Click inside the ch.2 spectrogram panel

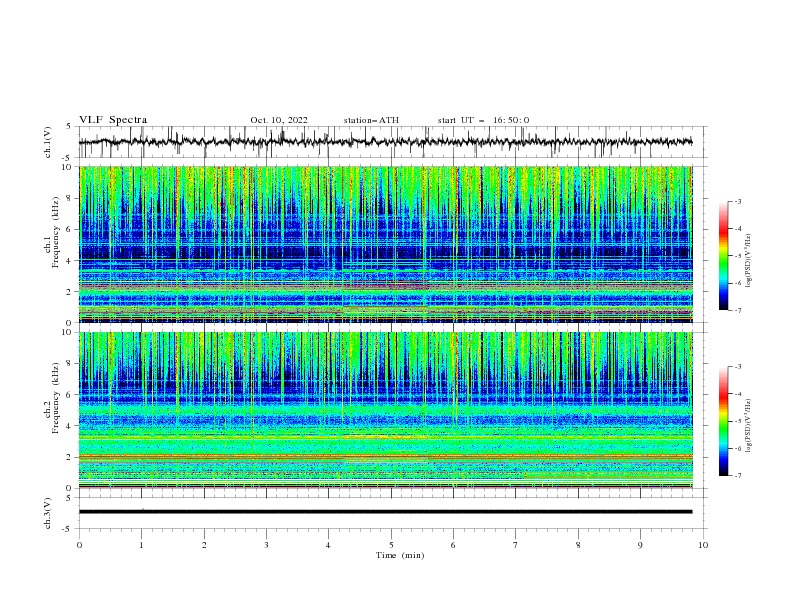(x=385, y=410)
